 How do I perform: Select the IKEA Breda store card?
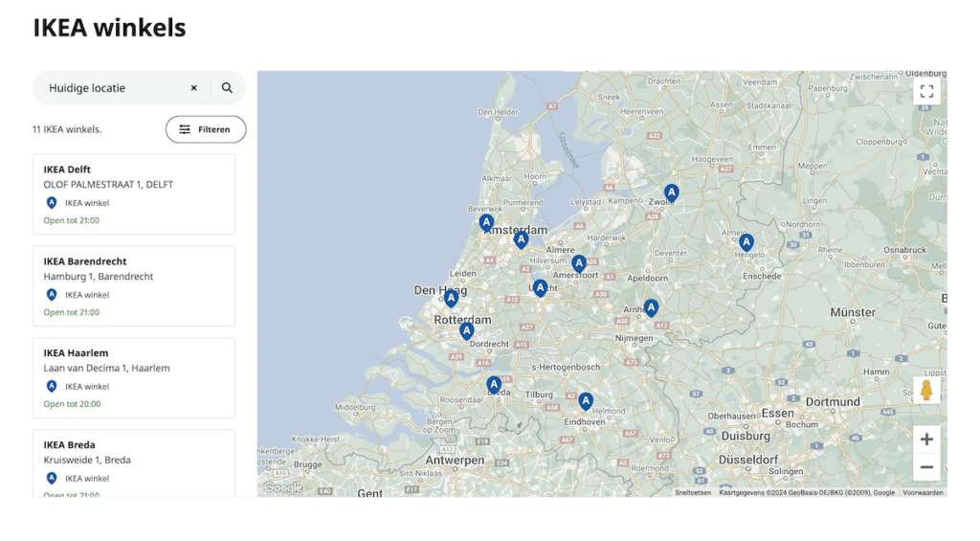(134, 463)
